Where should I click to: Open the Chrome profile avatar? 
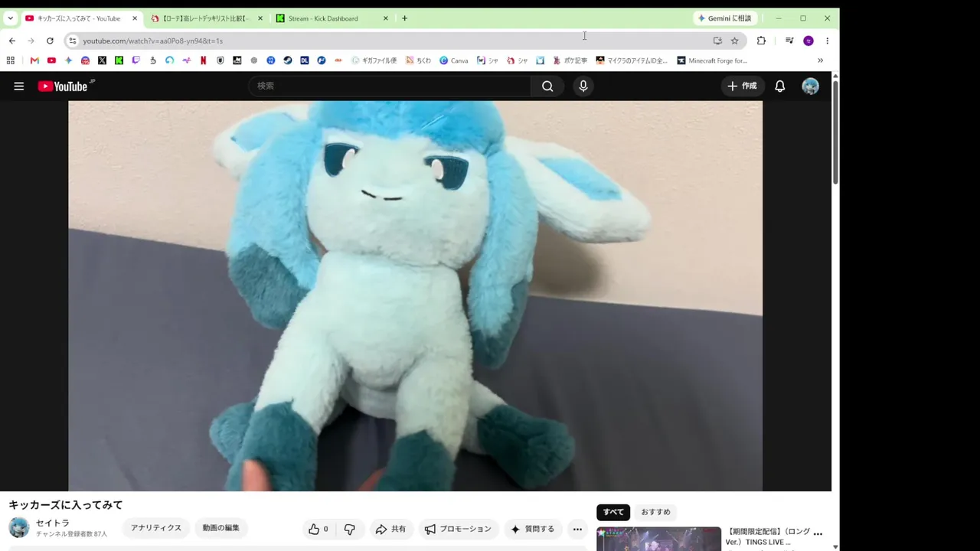point(808,41)
